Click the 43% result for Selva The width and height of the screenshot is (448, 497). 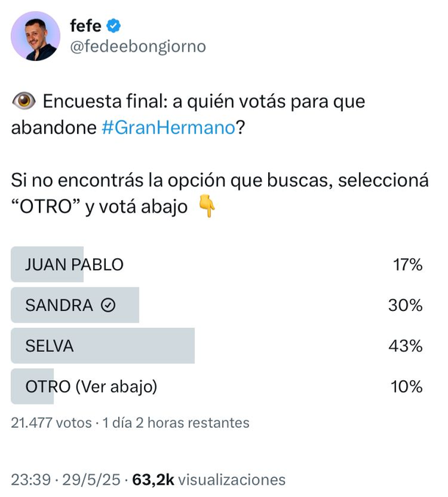click(x=406, y=346)
